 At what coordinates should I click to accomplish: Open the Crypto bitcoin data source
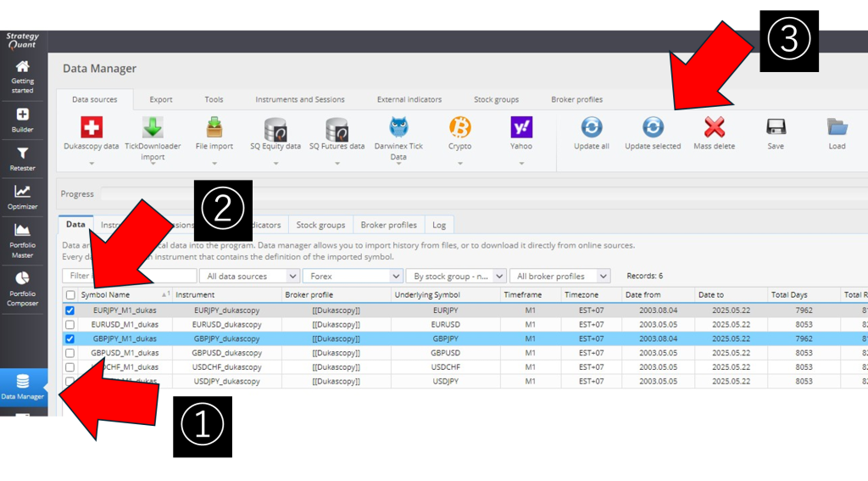(x=459, y=128)
